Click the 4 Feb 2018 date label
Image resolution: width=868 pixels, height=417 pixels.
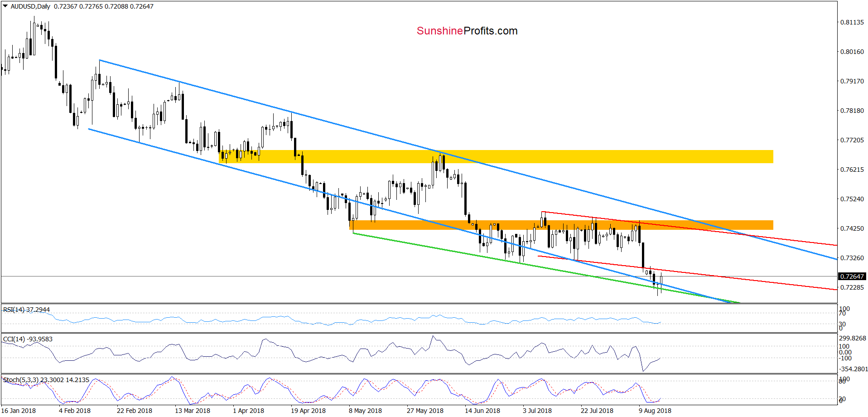[x=75, y=411]
